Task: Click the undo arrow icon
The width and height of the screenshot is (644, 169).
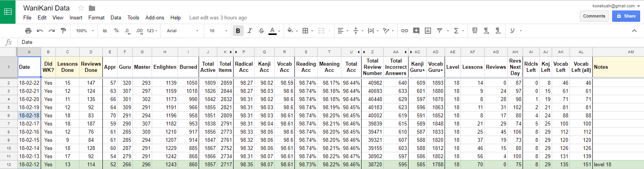Action: pos(40,31)
